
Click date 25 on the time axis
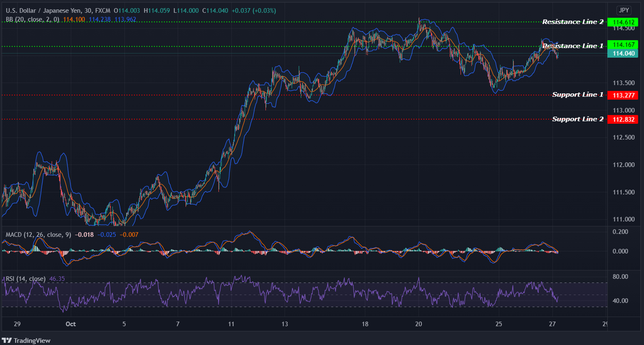pos(499,324)
